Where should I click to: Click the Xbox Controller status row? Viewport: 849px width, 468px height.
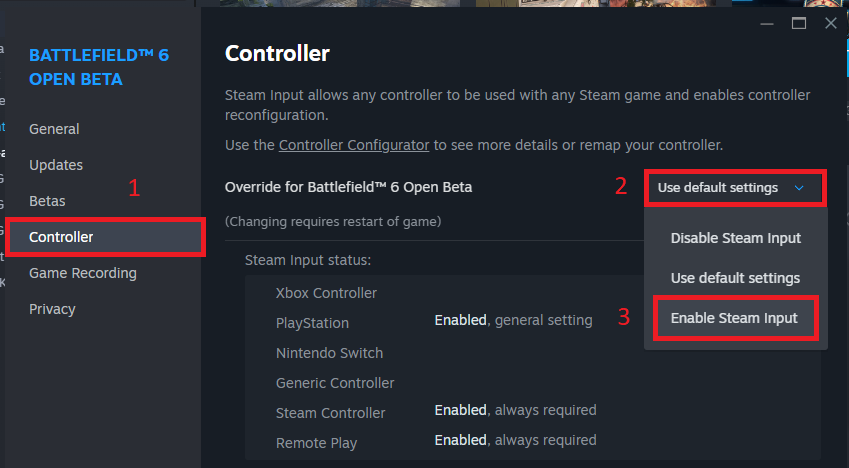(x=327, y=293)
